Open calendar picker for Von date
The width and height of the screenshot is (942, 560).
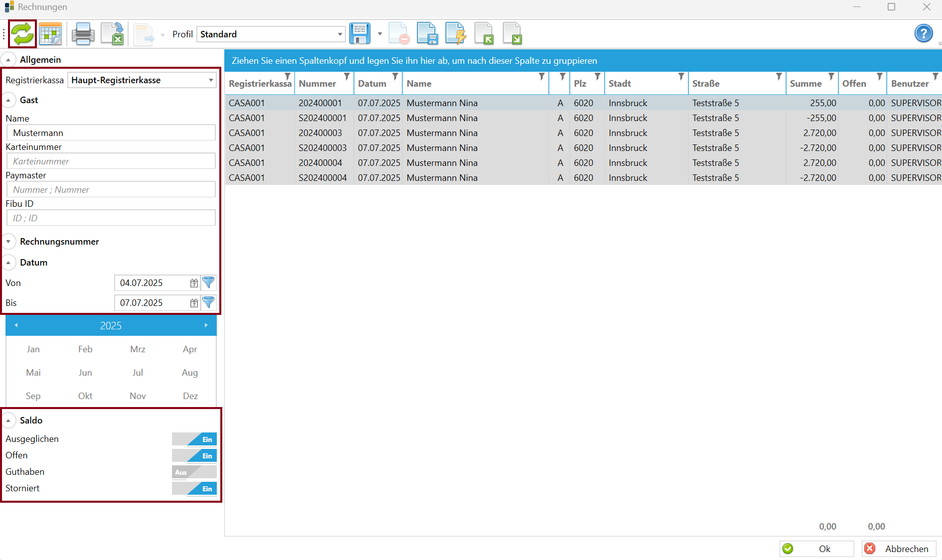point(194,283)
